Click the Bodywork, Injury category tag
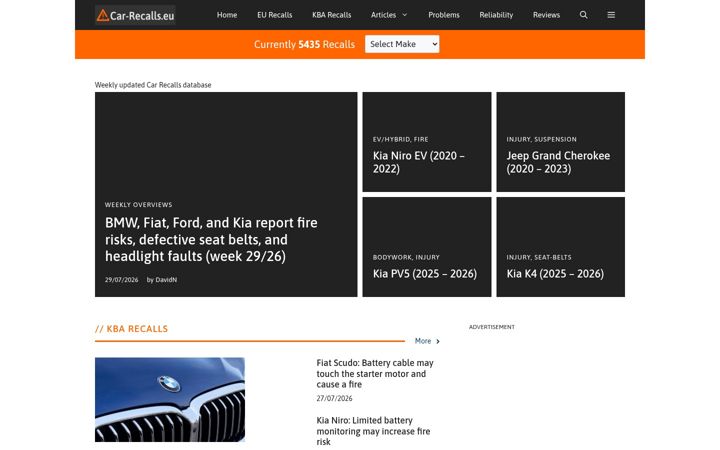Image resolution: width=720 pixels, height=450 pixels. click(x=406, y=257)
